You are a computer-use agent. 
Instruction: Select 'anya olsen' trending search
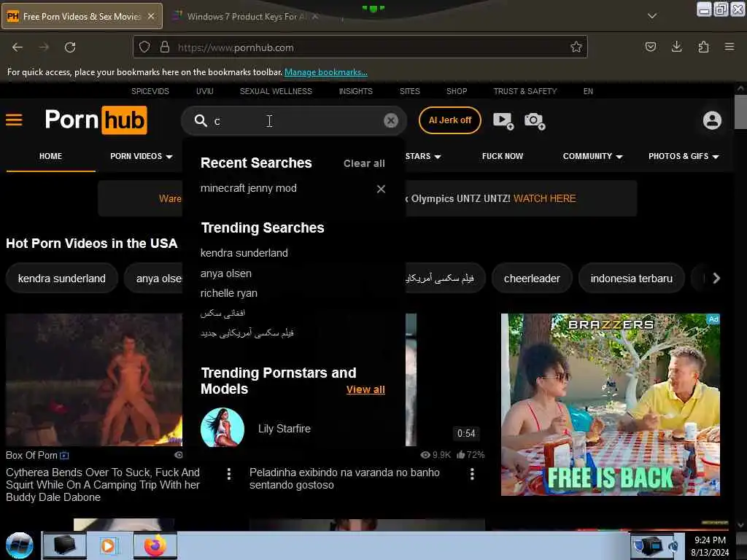click(226, 273)
